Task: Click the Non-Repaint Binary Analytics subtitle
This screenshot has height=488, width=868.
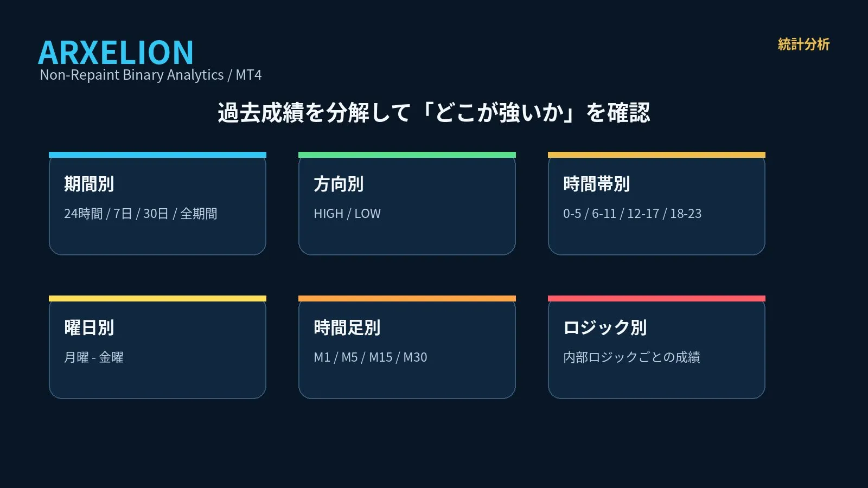Action: pos(150,75)
